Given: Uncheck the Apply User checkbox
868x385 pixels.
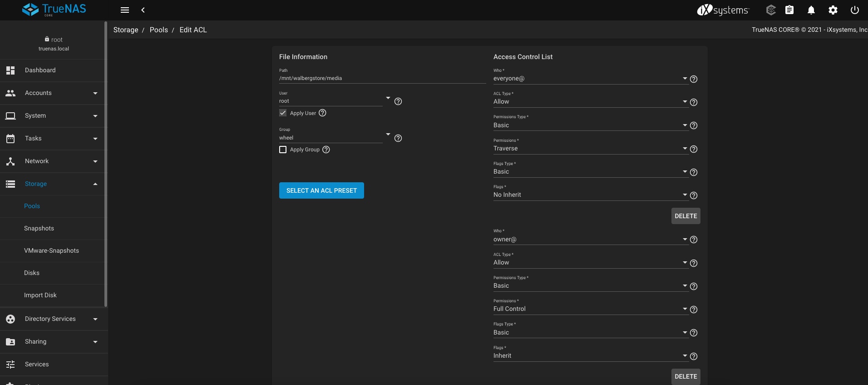Looking at the screenshot, I should click(x=283, y=113).
